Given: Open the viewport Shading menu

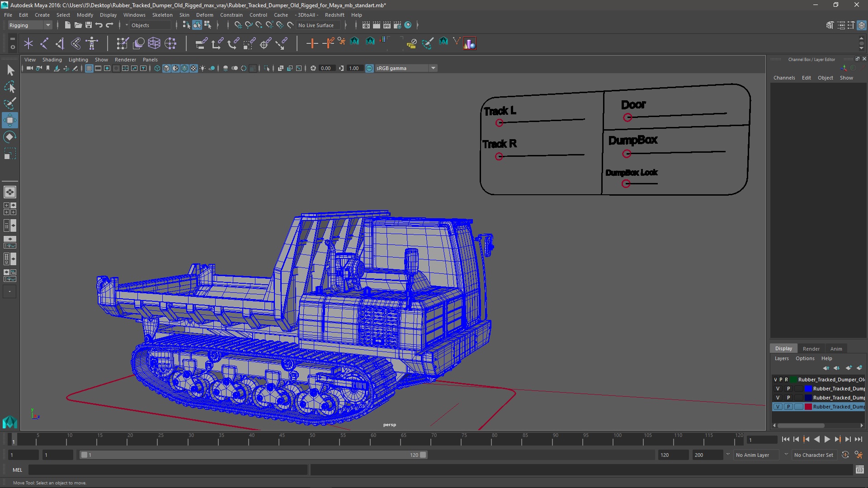Looking at the screenshot, I should [x=52, y=60].
